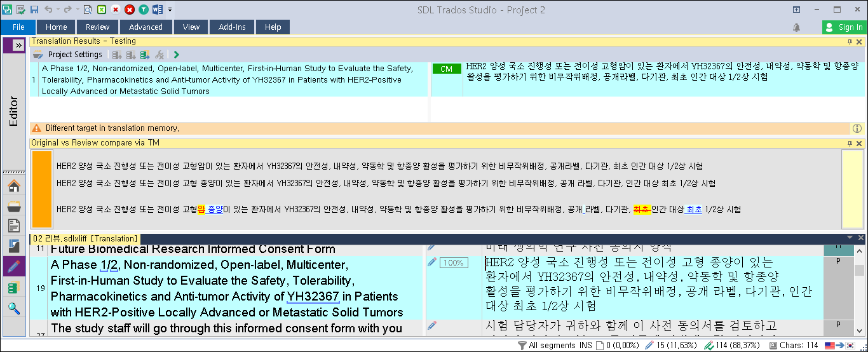This screenshot has width=868, height=352.
Task: Click the green CM match status badge
Action: [x=447, y=69]
